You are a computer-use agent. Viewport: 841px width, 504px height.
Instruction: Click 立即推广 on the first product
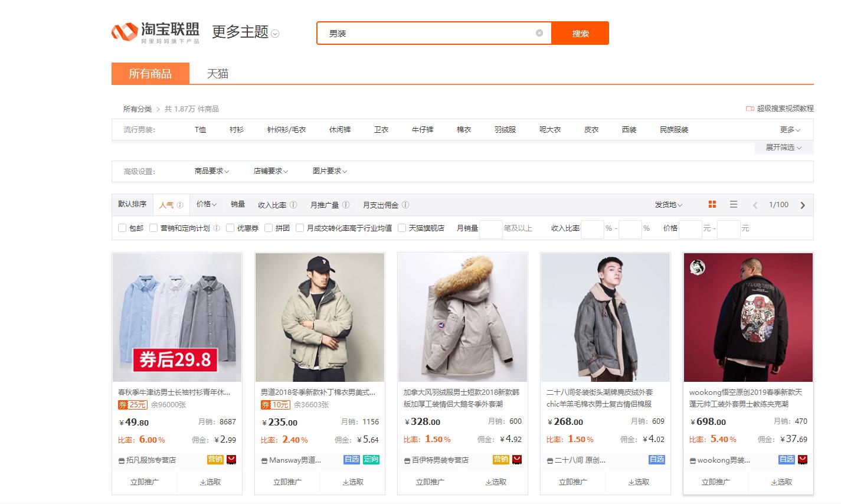pos(145,482)
